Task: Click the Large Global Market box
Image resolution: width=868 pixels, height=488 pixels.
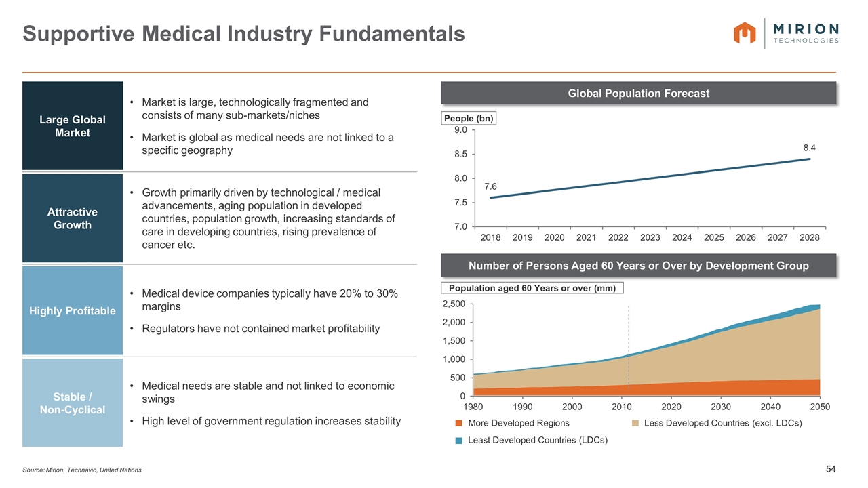Action: pyautogui.click(x=73, y=126)
